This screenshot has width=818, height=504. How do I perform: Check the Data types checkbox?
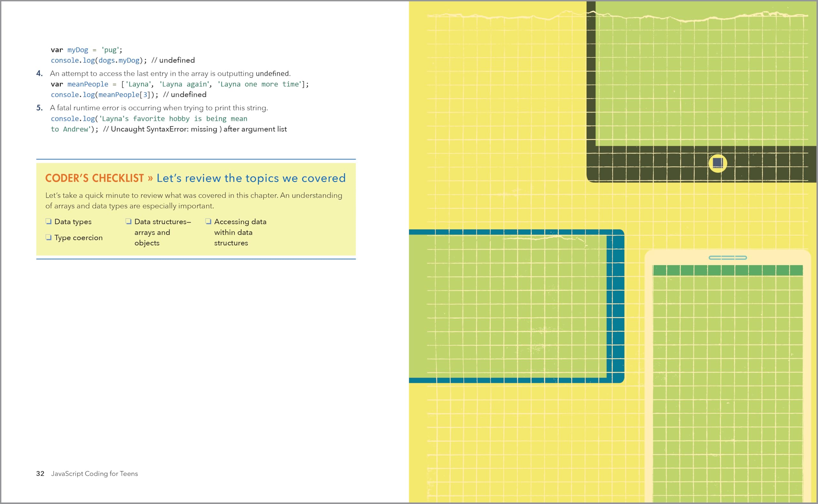pos(48,221)
